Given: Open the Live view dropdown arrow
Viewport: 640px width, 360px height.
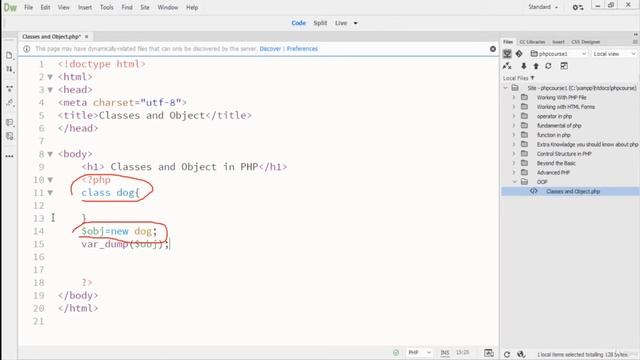Looking at the screenshot, I should [x=356, y=23].
